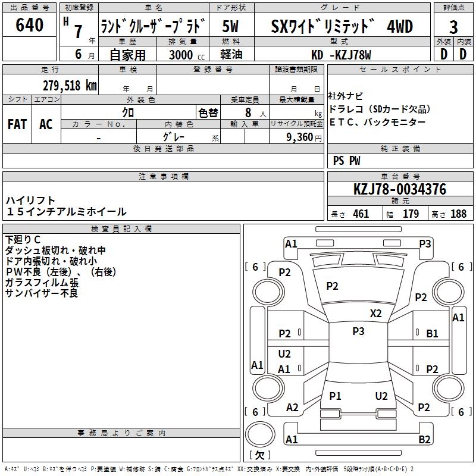Click the B2 mark at the diagram's bottom corner
The image size is (476, 476).
pyautogui.click(x=425, y=440)
